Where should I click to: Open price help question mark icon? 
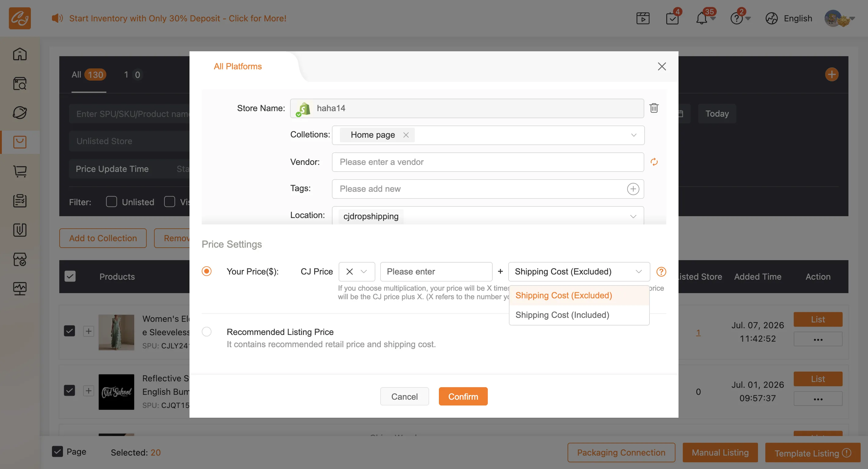tap(661, 271)
